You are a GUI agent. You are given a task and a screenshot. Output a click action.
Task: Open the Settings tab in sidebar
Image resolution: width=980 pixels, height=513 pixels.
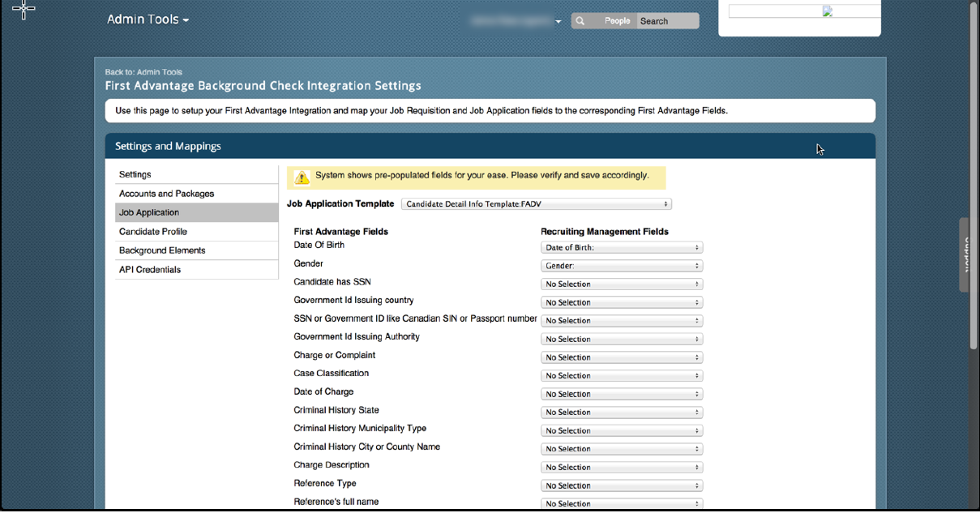(197, 174)
